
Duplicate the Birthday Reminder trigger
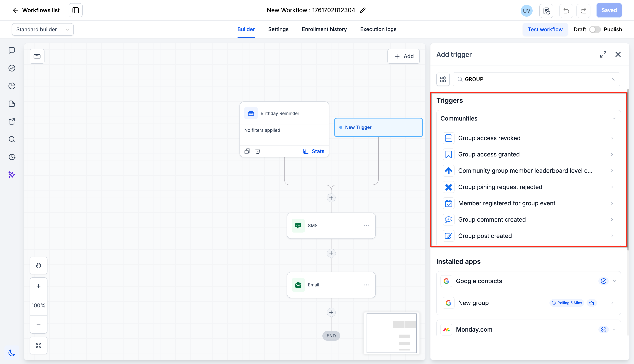click(247, 151)
